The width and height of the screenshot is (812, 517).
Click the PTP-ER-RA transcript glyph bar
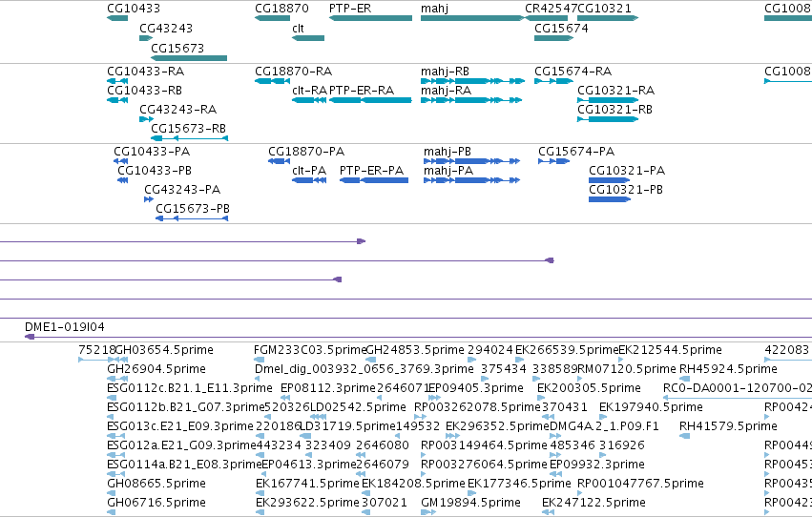point(371,100)
